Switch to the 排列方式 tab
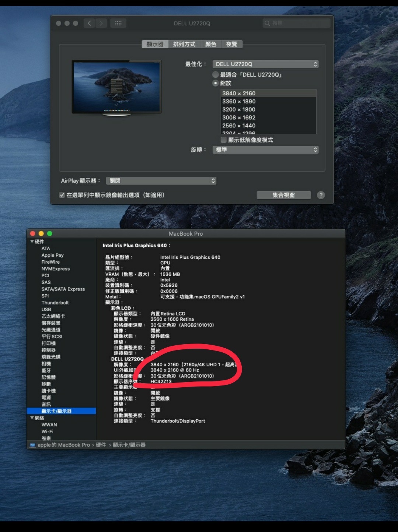 coord(184,44)
